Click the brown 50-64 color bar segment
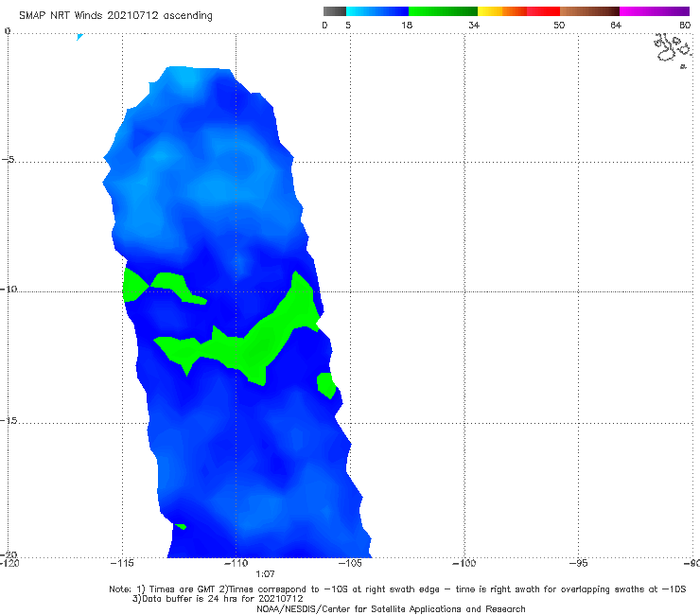This screenshot has height=615, width=700. [x=589, y=11]
